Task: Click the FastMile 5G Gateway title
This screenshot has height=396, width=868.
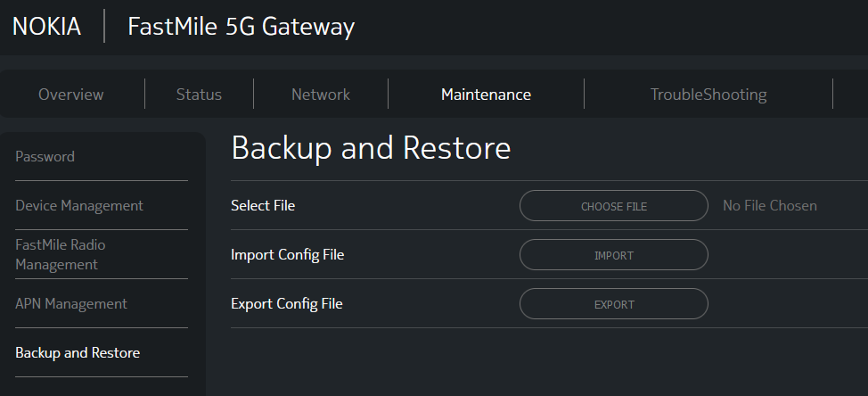Action: click(x=241, y=27)
